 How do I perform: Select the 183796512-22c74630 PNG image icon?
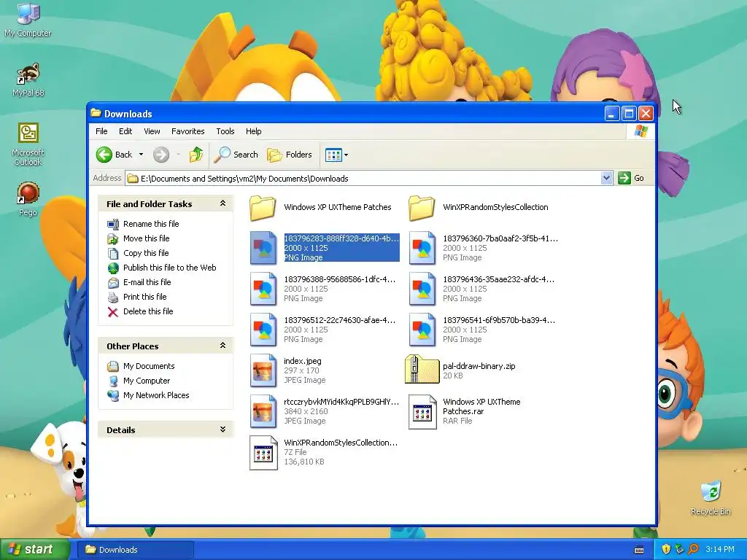(263, 330)
